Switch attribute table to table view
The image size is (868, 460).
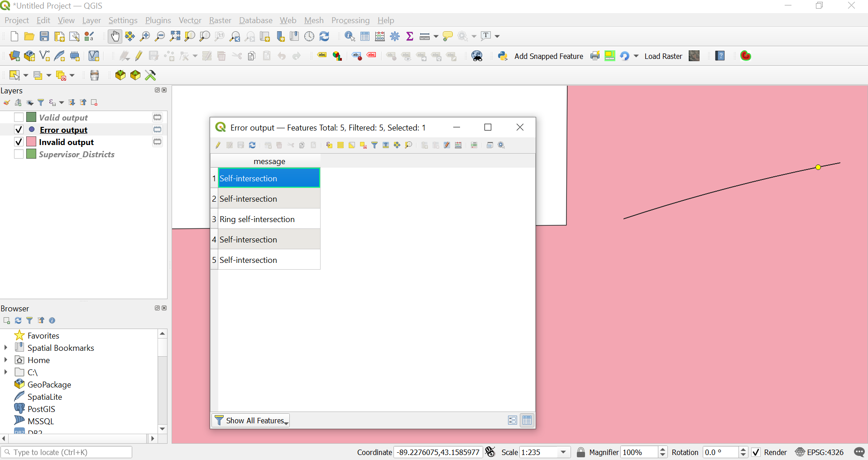pos(527,420)
